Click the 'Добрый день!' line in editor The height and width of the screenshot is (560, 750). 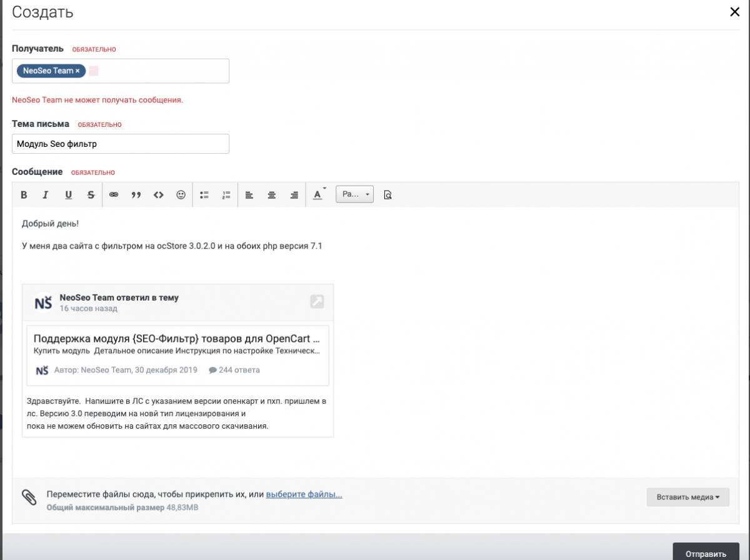pos(51,223)
